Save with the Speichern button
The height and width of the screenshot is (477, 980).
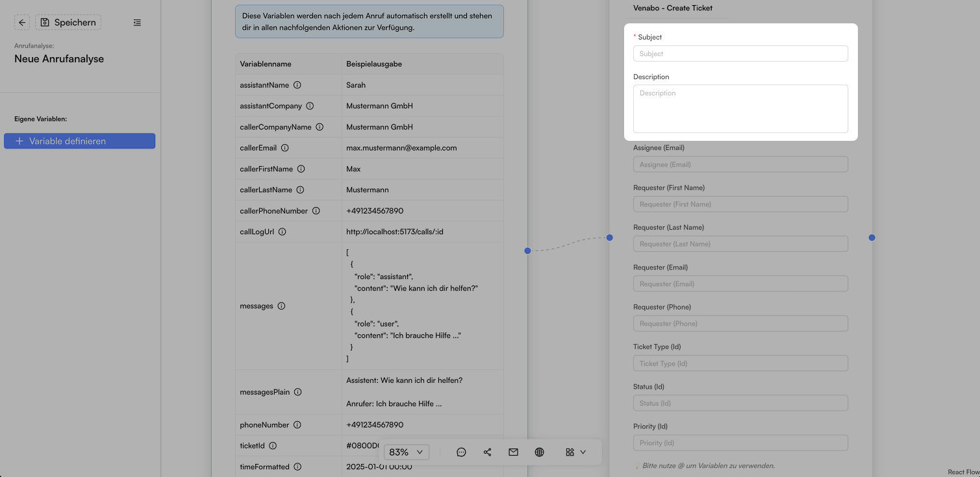click(68, 23)
